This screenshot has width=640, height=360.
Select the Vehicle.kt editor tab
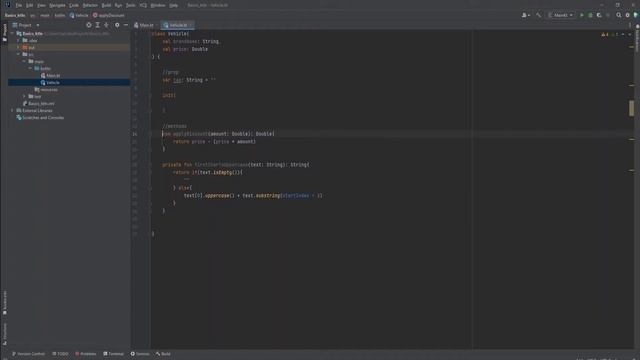click(x=177, y=25)
